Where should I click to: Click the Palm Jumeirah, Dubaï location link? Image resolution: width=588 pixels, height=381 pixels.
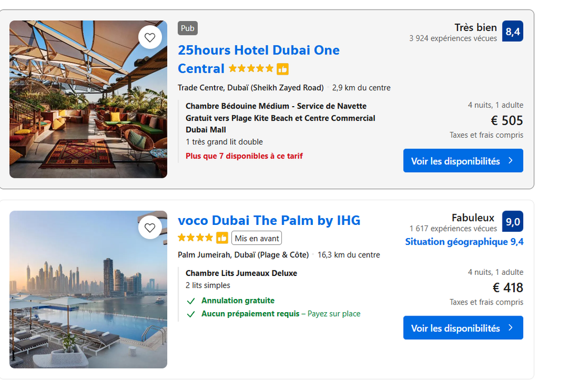pyautogui.click(x=243, y=255)
